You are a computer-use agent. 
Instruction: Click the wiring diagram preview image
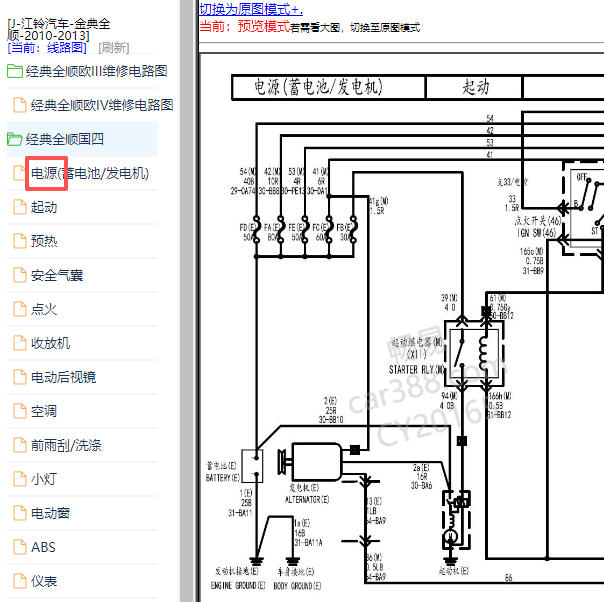402,327
